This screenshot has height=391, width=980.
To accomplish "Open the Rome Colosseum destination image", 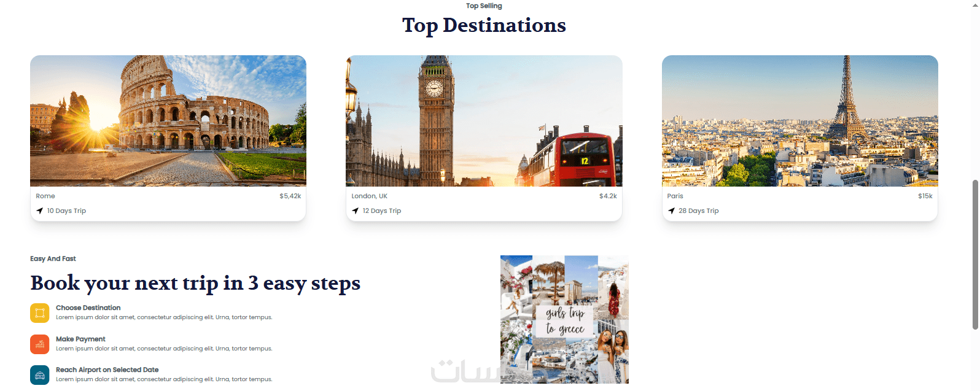I will [x=168, y=121].
